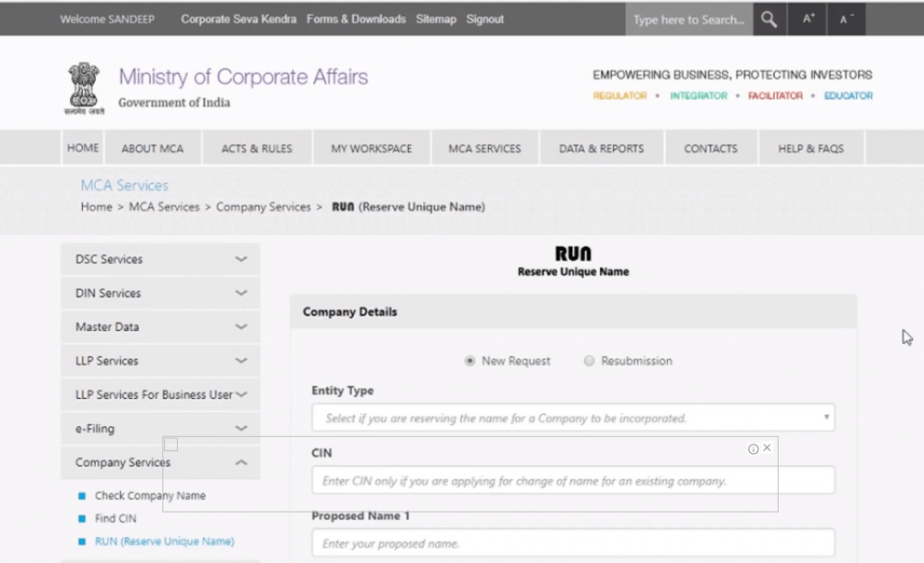
Task: Click Welcome SANDEEP text
Action: coord(107,19)
